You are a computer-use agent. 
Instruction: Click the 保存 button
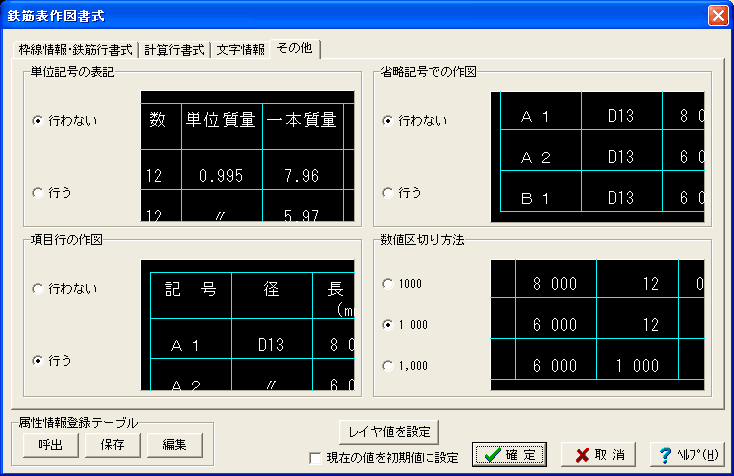click(112, 445)
